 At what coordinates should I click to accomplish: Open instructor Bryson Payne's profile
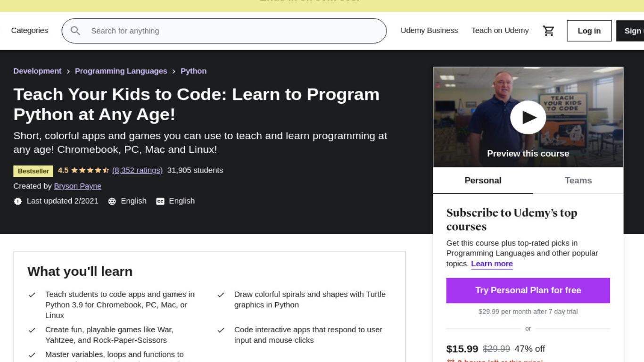(78, 186)
